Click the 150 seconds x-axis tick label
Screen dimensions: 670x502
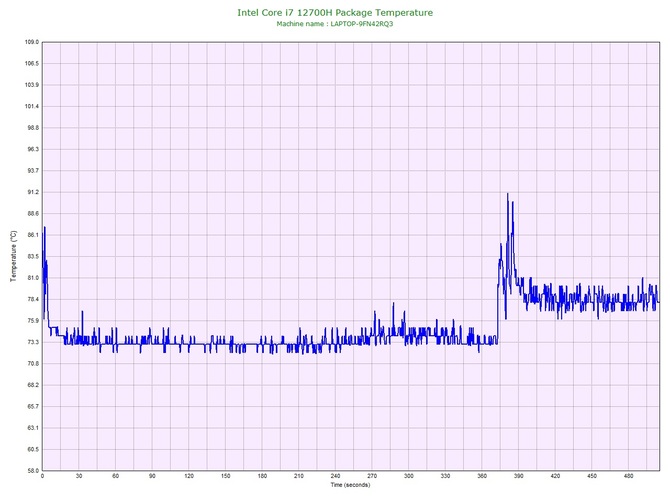(x=226, y=476)
